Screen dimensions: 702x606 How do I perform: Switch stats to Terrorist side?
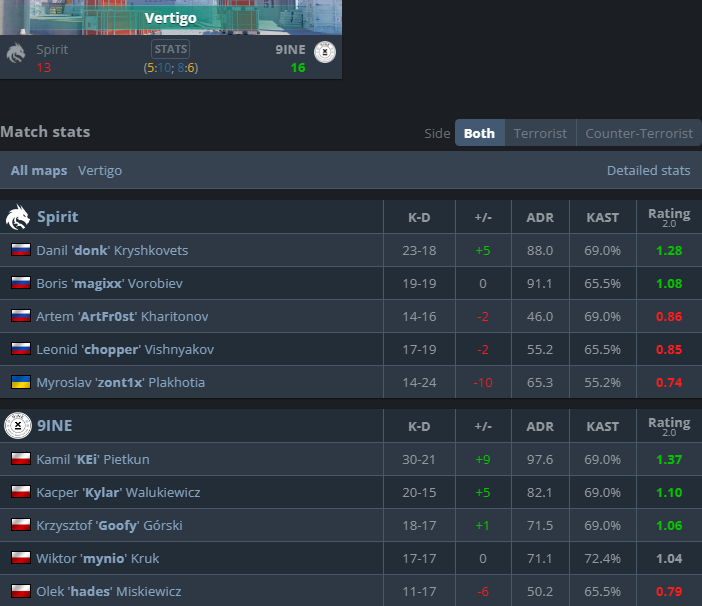click(540, 133)
